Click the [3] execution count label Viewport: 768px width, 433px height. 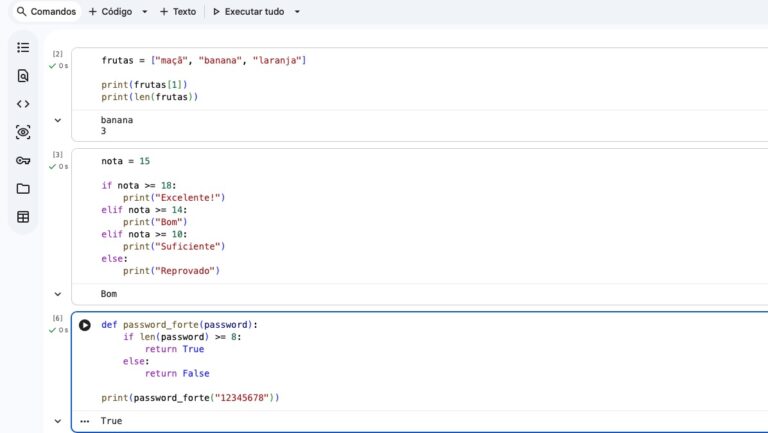[x=58, y=155]
